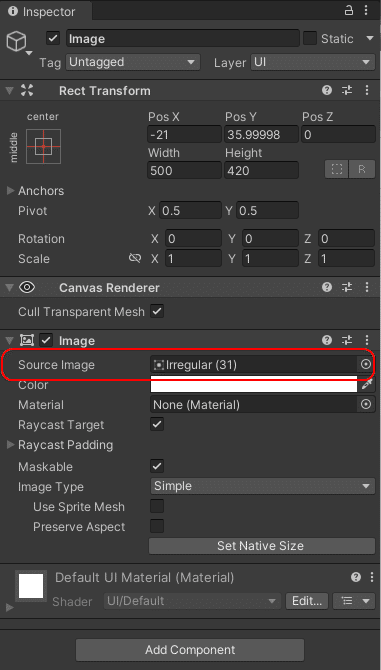Viewport: 381px width, 670px height.
Task: Click the Material object picker circle
Action: (x=366, y=404)
